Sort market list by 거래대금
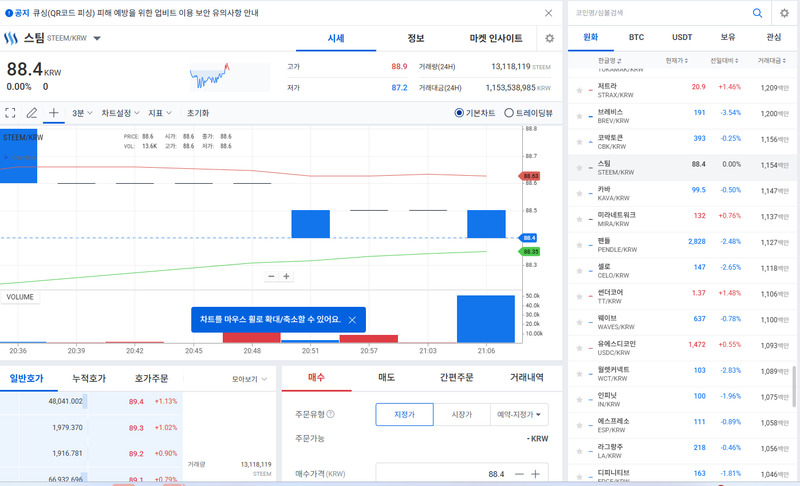 click(x=771, y=61)
